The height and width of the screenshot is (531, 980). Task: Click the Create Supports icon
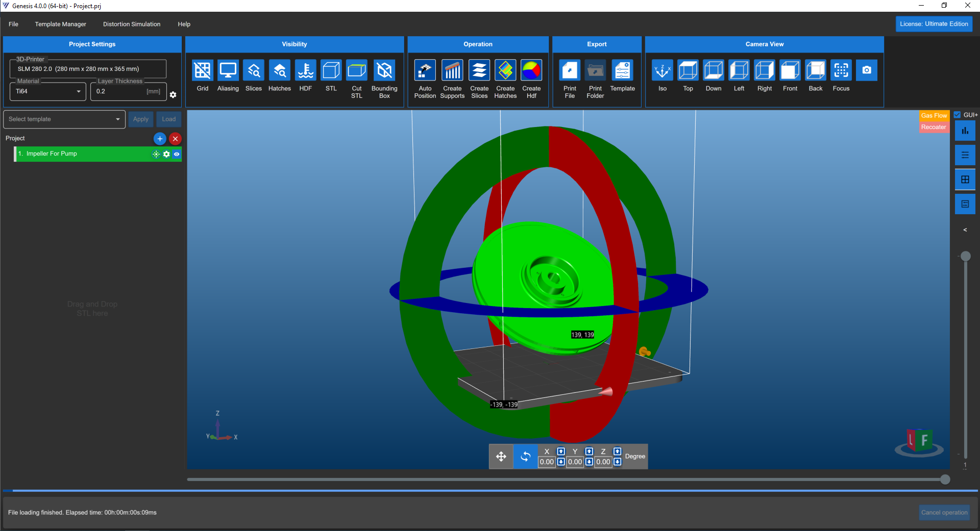tap(452, 70)
